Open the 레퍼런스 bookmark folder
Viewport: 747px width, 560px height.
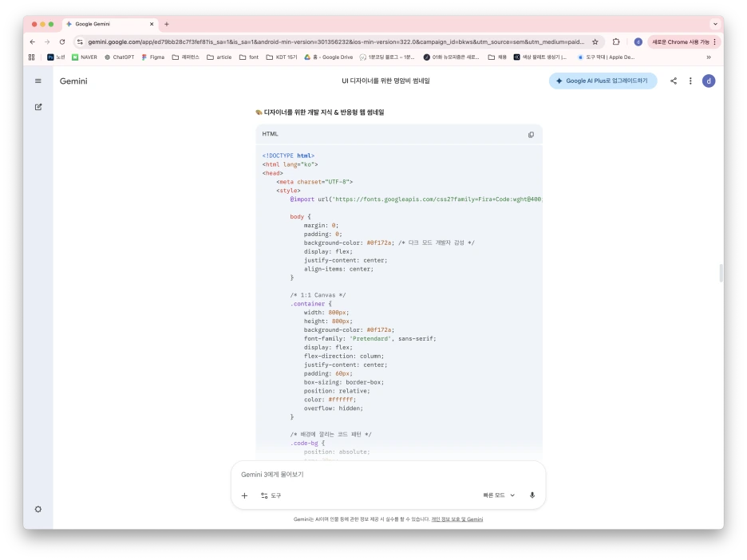click(x=186, y=57)
